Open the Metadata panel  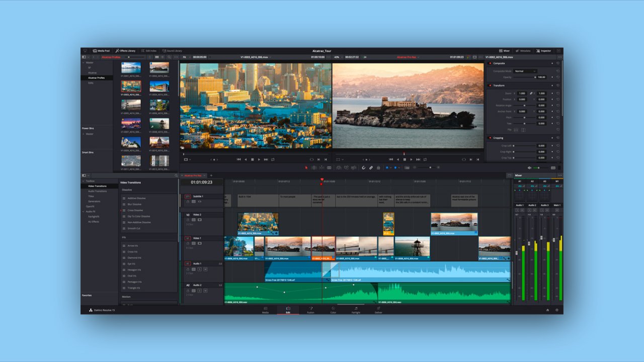coord(523,50)
